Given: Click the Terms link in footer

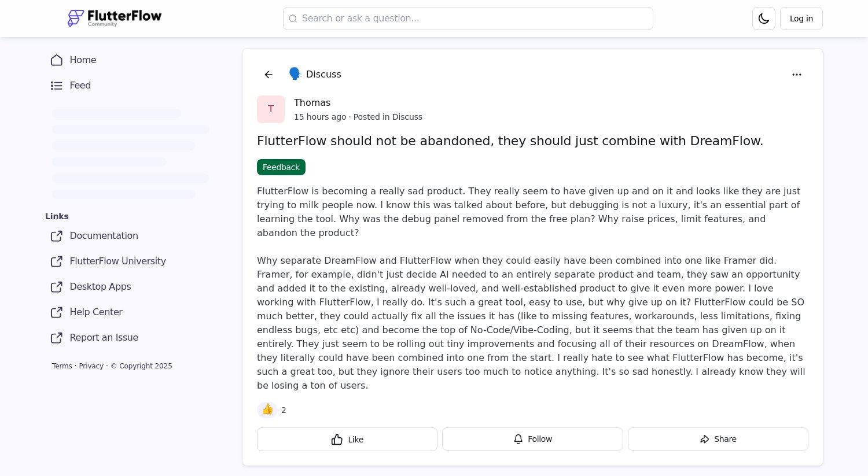Looking at the screenshot, I should coord(62,366).
